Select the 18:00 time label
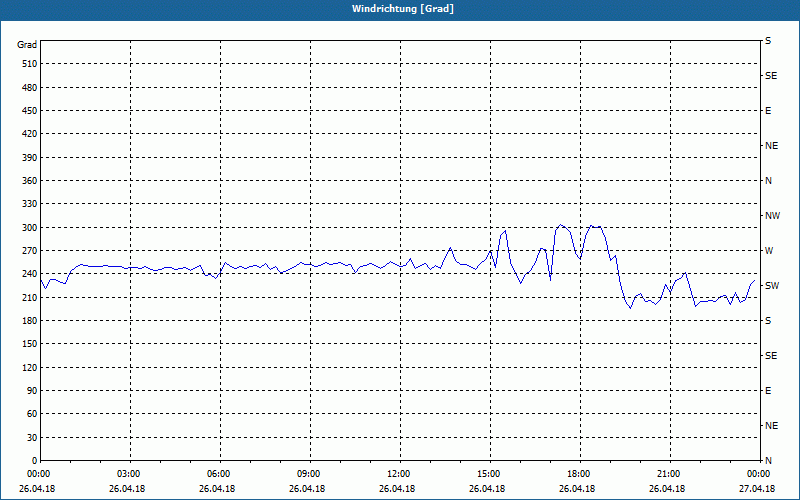This screenshot has height=500, width=800. 577,474
